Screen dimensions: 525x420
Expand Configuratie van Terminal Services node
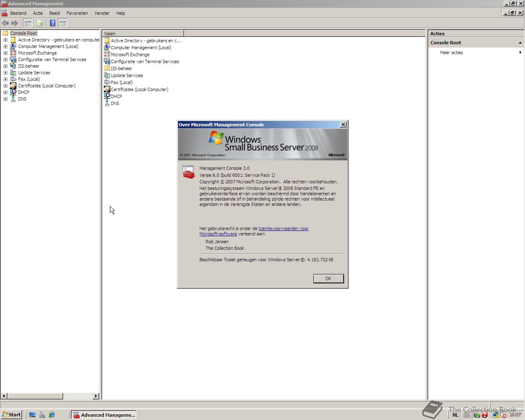[5, 59]
